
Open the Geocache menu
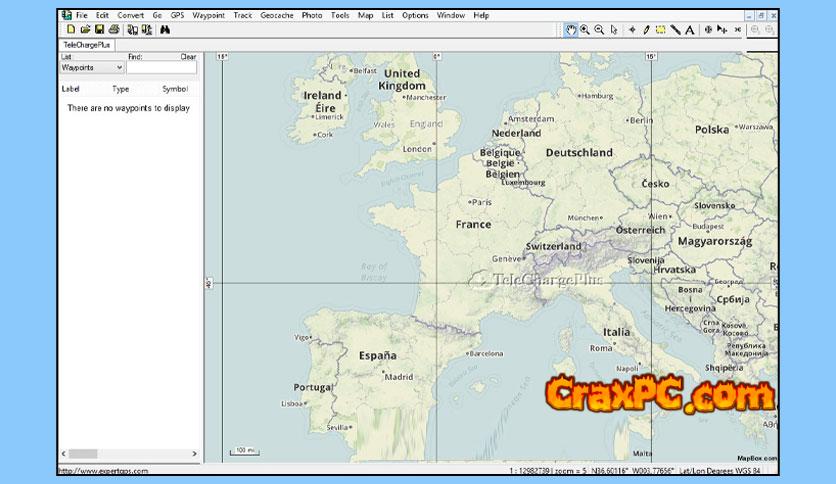276,16
